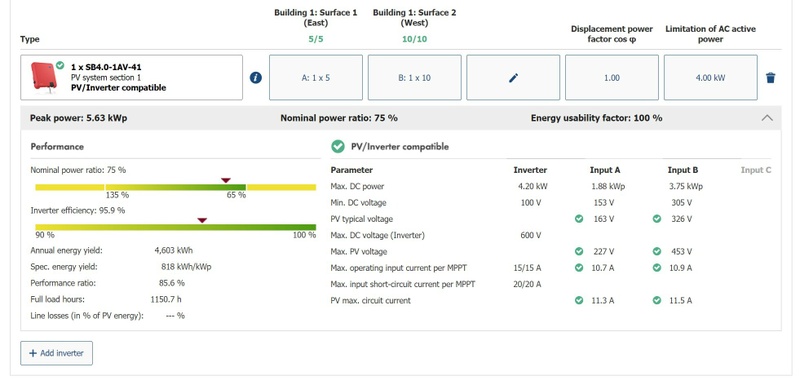
Task: Click the nominal power ratio color bar
Action: [176, 187]
